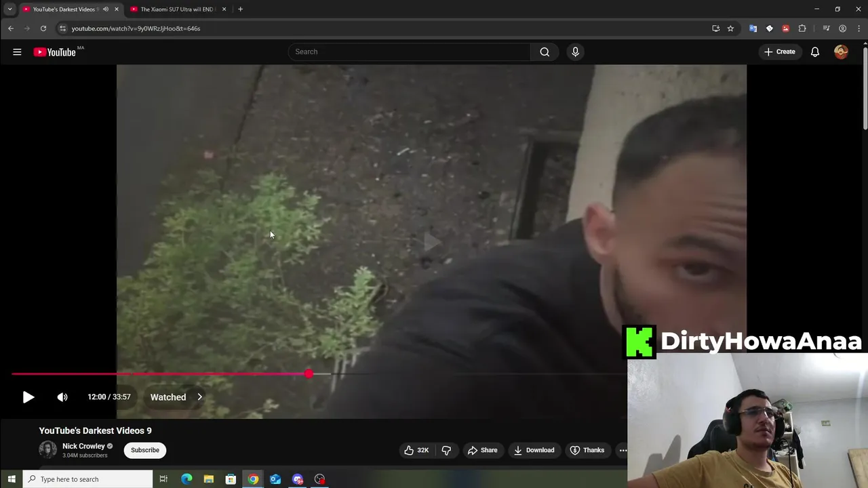Expand the Watched chapter chevron
The width and height of the screenshot is (868, 488).
point(199,397)
